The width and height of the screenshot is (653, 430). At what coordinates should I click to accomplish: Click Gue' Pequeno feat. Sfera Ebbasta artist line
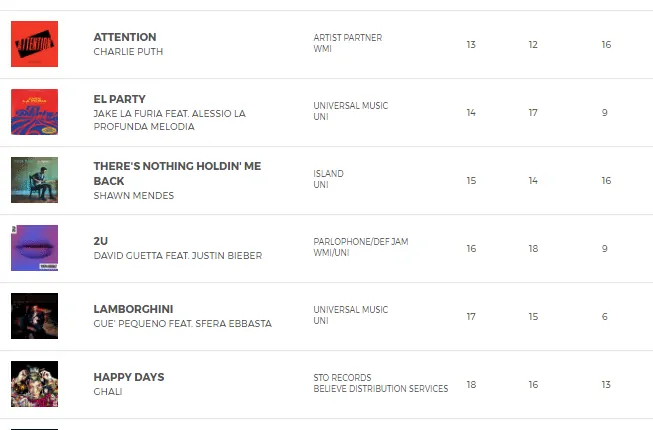click(182, 324)
